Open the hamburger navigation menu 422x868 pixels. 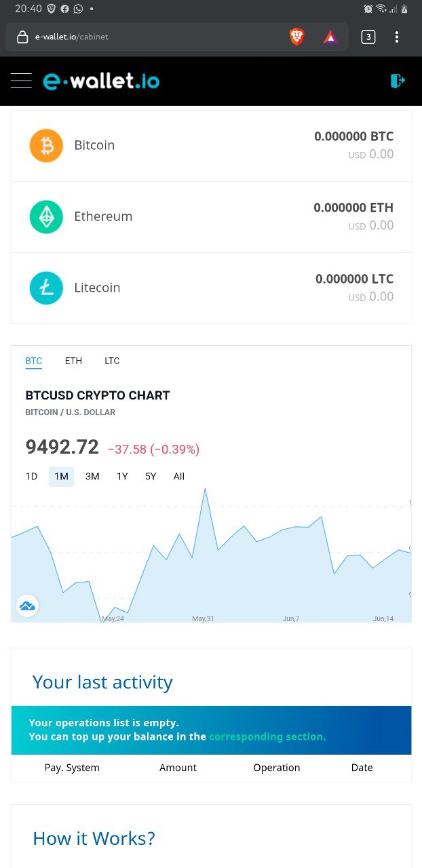[21, 81]
